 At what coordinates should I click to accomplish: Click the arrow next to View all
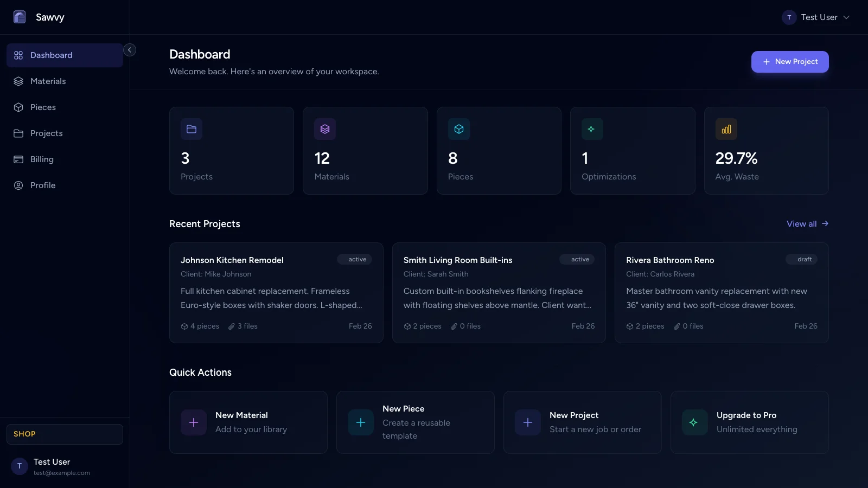[x=825, y=223]
